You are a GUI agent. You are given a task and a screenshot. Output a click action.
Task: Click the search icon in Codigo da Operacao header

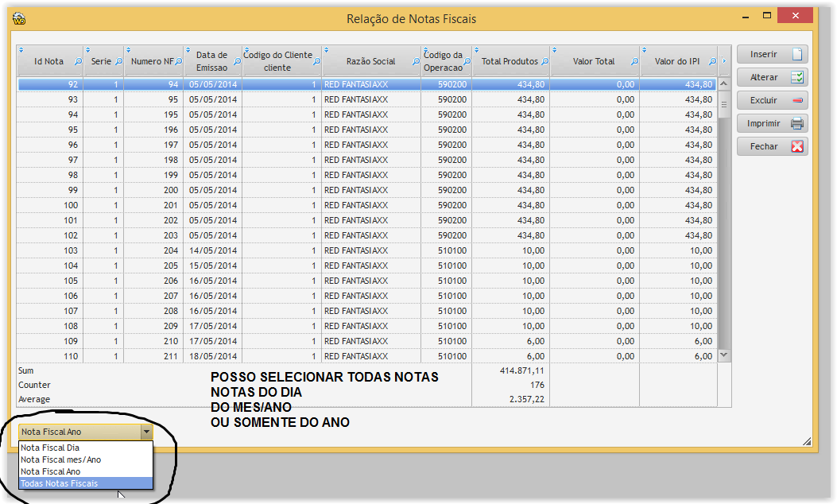(467, 61)
